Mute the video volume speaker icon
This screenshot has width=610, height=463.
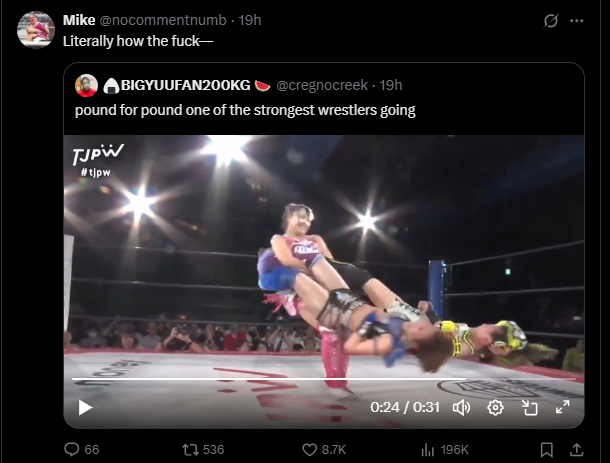461,408
